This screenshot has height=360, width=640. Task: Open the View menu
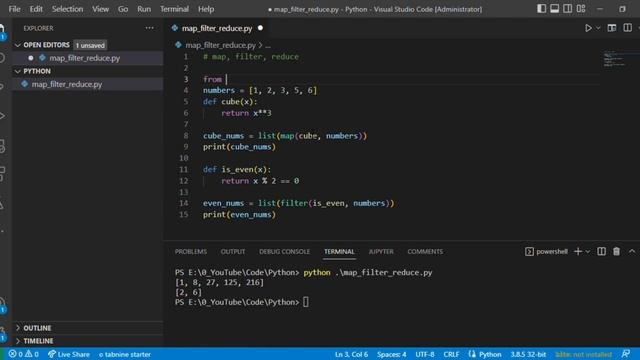pos(100,9)
